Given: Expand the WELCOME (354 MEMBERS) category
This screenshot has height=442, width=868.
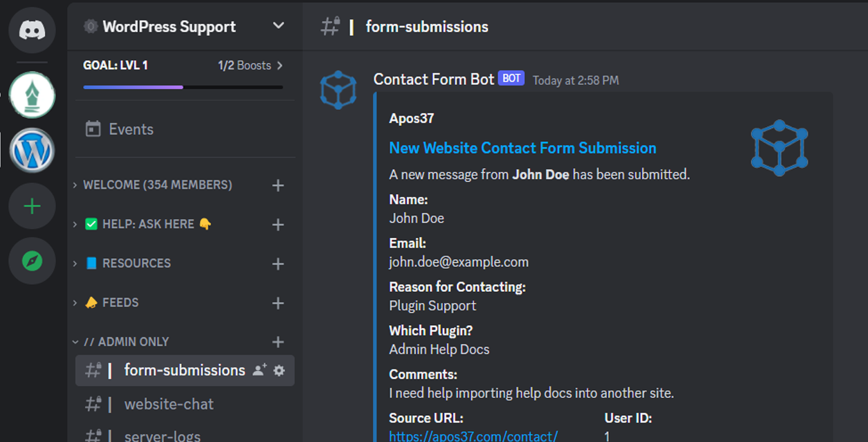Looking at the screenshot, I should tap(157, 185).
